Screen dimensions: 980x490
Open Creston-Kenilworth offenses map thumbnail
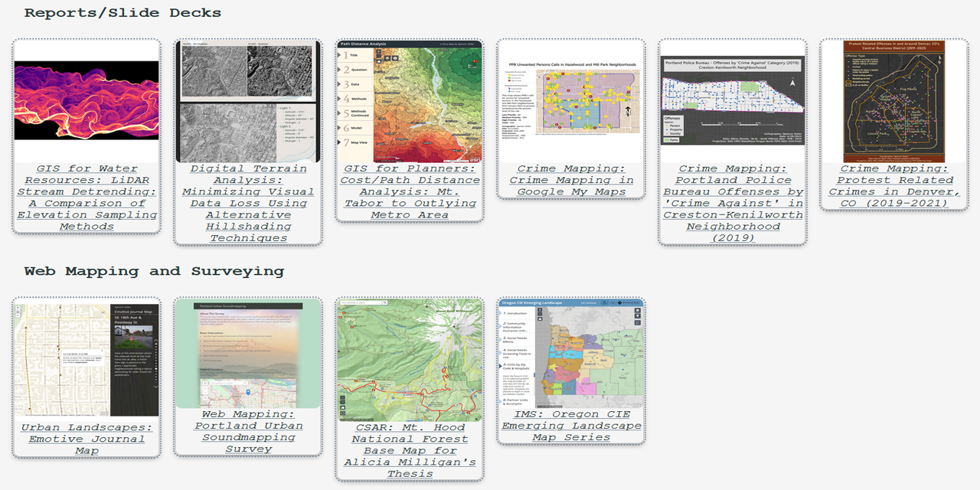point(733,101)
